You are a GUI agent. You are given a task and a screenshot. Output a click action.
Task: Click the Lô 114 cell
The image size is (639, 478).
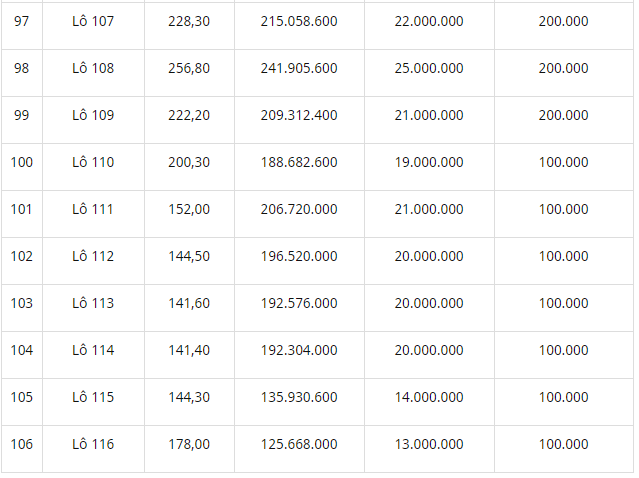pos(93,350)
